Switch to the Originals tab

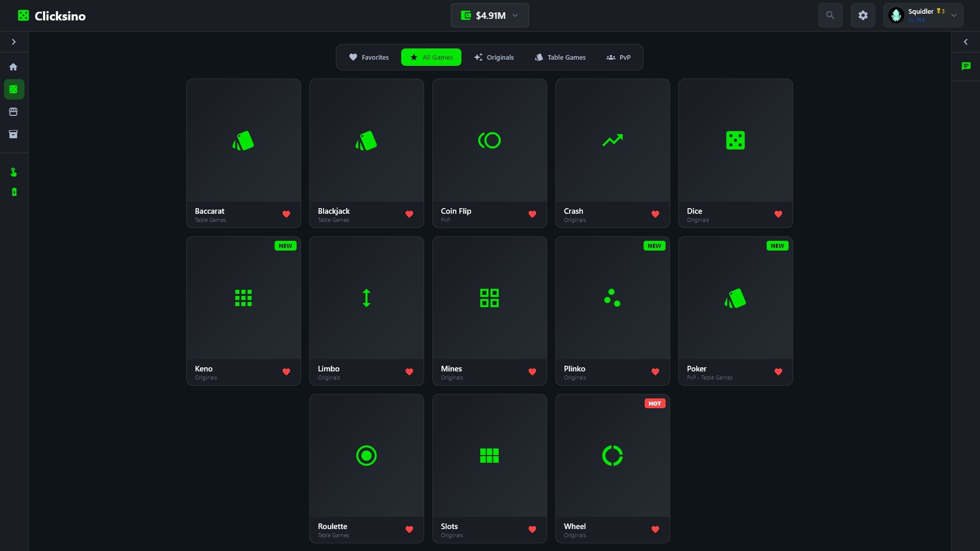(494, 57)
